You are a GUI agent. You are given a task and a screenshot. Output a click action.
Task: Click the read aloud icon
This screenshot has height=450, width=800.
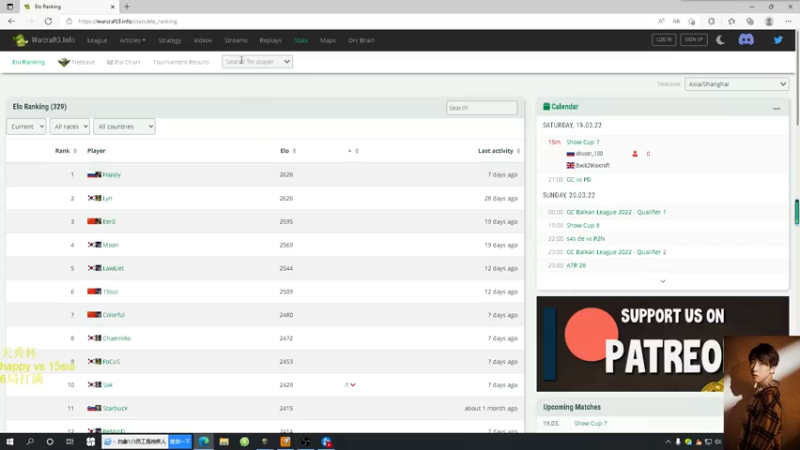point(661,21)
